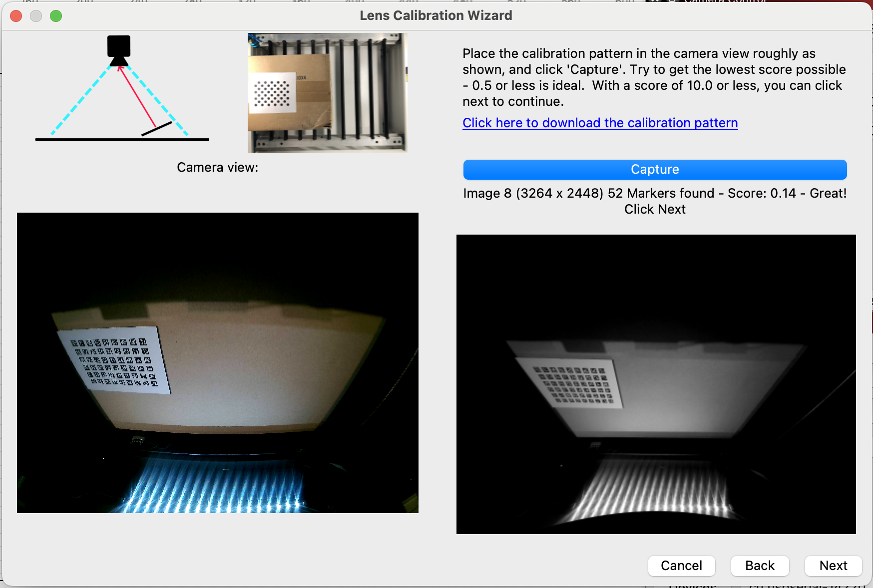The width and height of the screenshot is (873, 588).
Task: Click the example placement photo thumbnail
Action: (328, 93)
